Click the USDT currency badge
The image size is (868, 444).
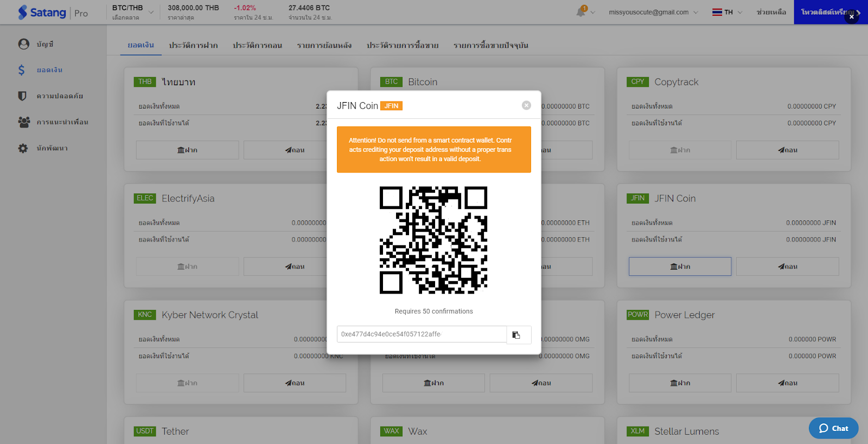145,431
